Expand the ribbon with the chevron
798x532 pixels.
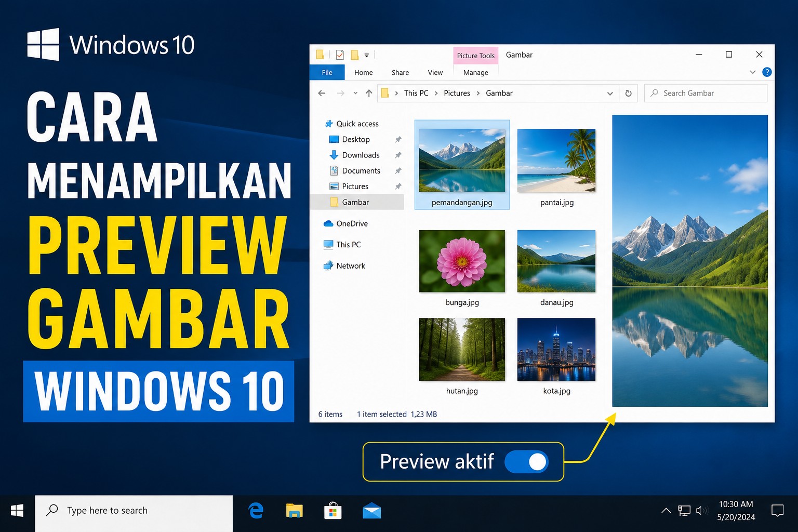pos(752,72)
